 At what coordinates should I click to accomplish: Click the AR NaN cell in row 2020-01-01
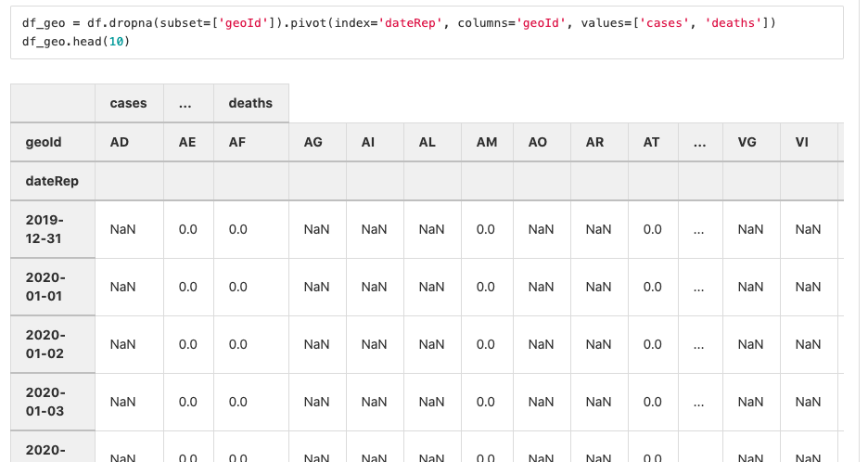599,287
